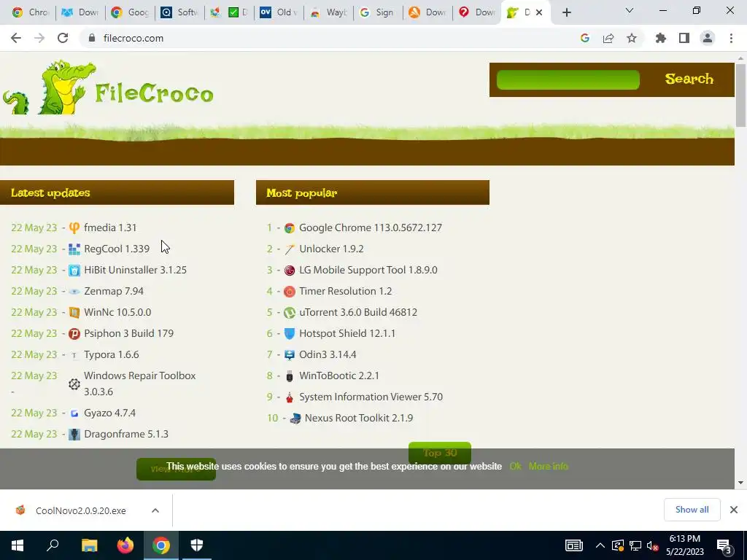
Task: Reload the filecroco.com page
Action: click(x=63, y=38)
